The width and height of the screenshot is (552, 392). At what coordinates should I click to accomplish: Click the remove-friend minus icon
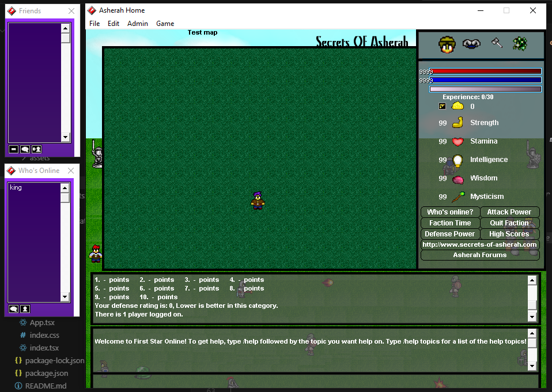click(13, 149)
